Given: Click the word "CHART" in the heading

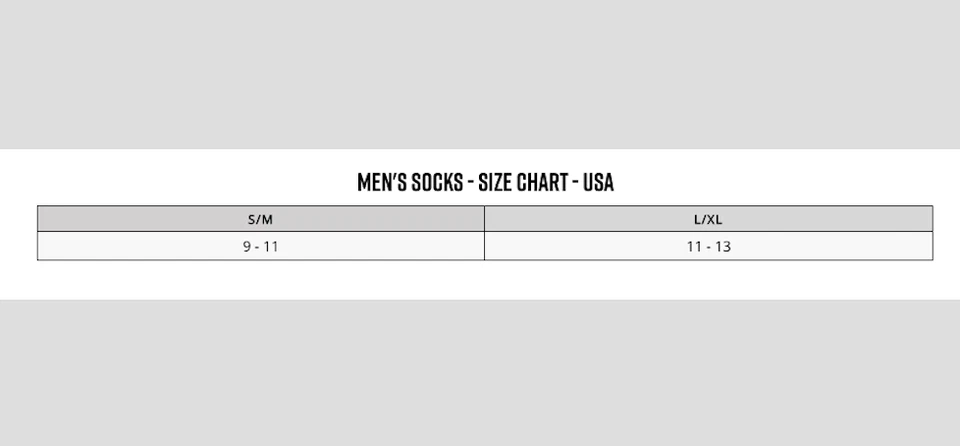Looking at the screenshot, I should (543, 182).
